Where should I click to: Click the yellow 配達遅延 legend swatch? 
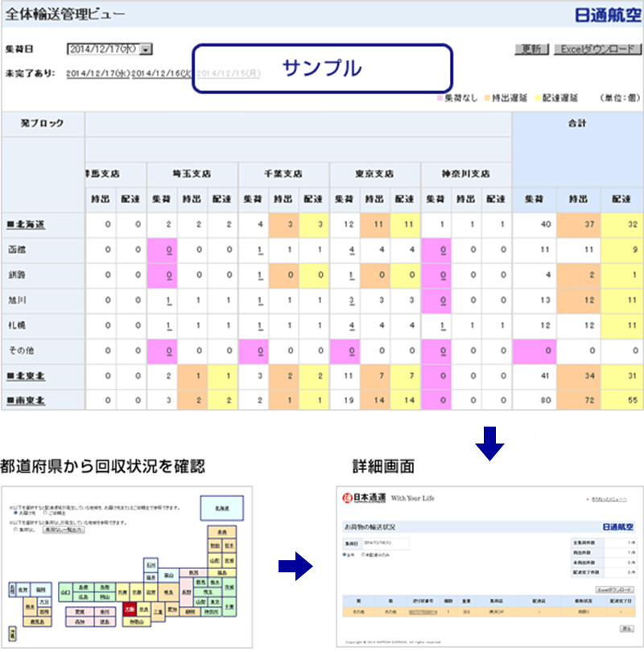click(x=538, y=98)
